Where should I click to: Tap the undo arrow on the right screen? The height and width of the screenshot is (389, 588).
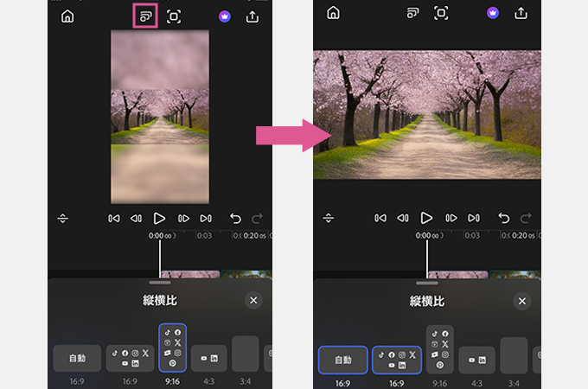coord(502,218)
